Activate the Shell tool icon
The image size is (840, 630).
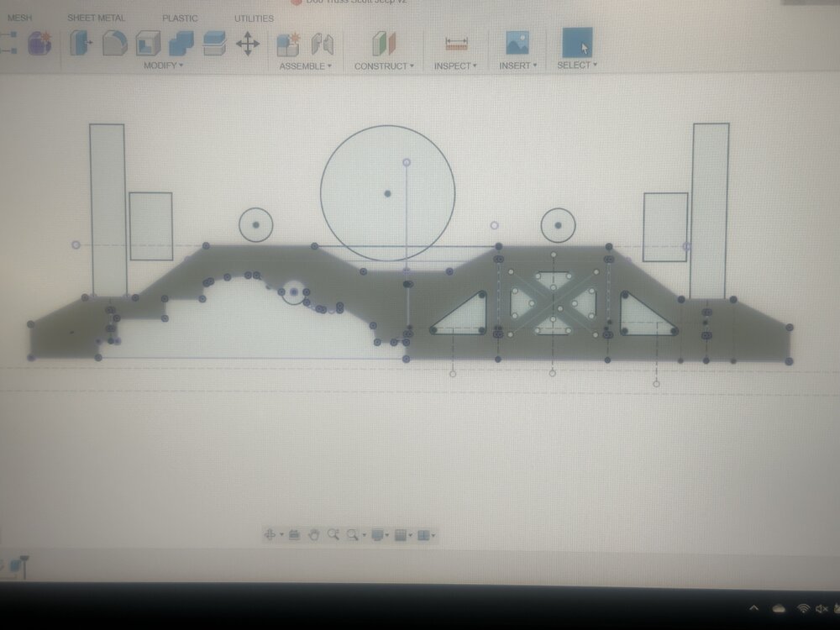click(148, 44)
